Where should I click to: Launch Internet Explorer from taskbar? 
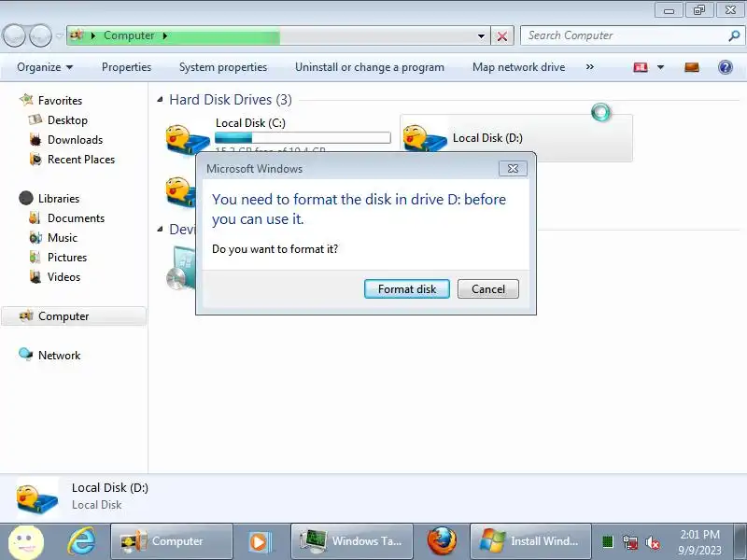(81, 541)
